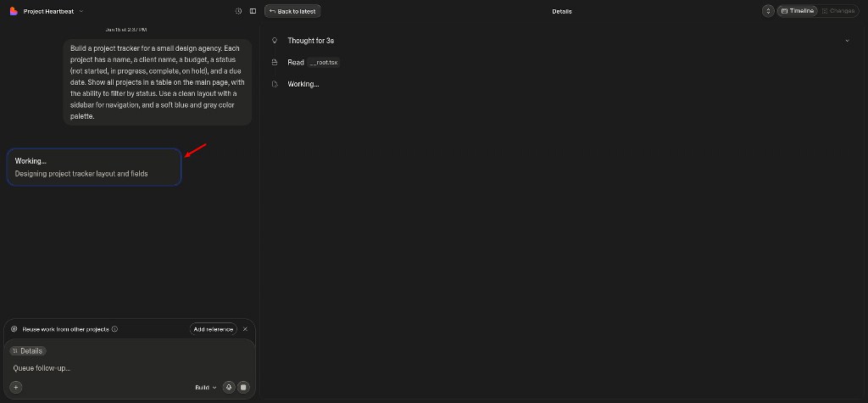Viewport: 868px width, 403px height.
Task: Expand the Thought for 3s chevron
Action: coord(847,41)
